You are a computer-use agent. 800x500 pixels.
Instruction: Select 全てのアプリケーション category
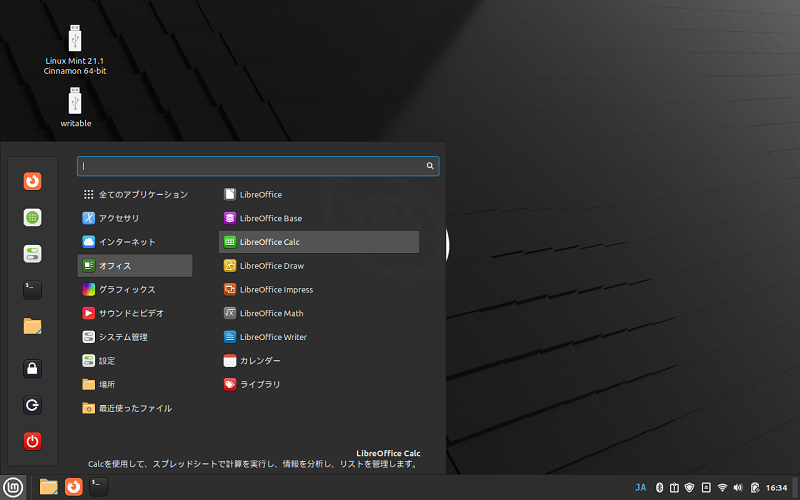(x=135, y=194)
